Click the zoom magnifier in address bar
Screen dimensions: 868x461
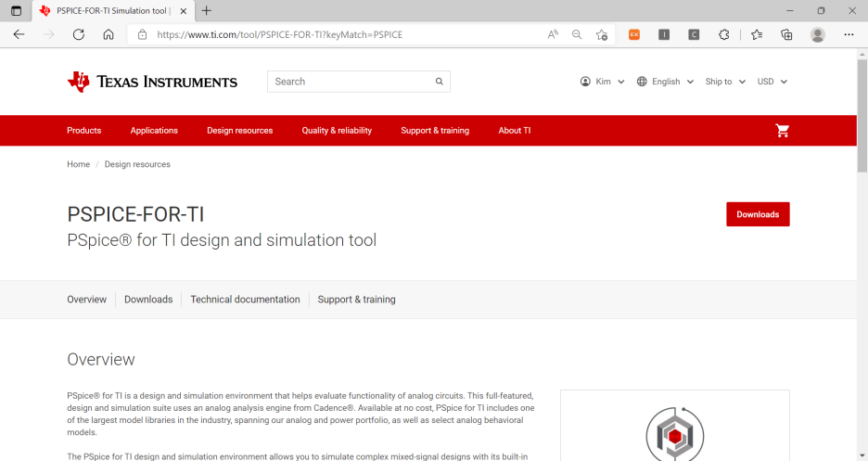pos(577,34)
